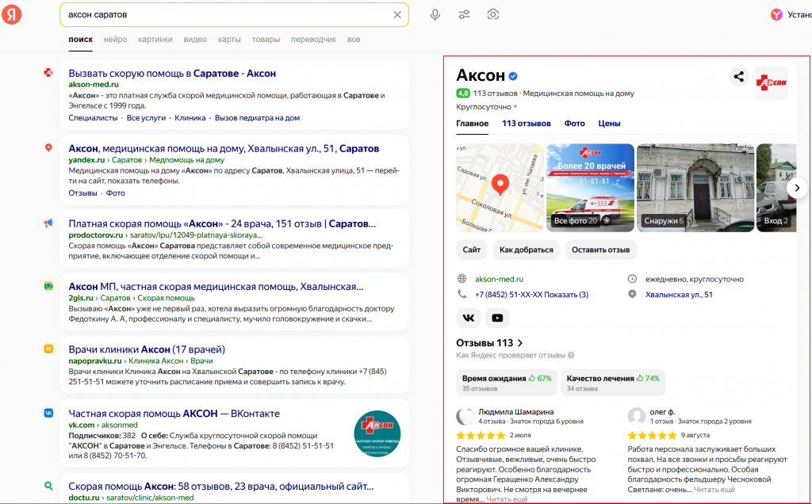
Task: Open the 'Вход 2' photo thumbnail
Action: click(776, 188)
